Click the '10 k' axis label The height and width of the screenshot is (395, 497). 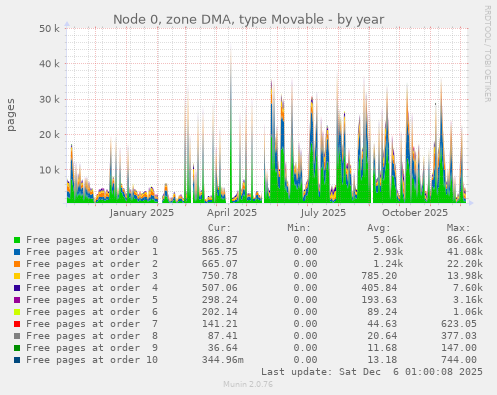(49, 170)
